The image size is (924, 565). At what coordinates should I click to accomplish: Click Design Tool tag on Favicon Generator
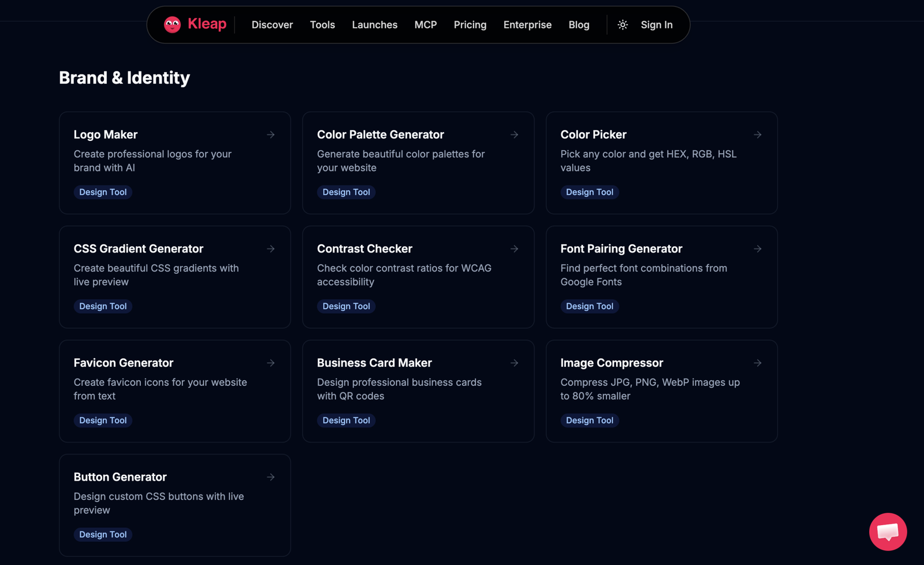coord(103,421)
